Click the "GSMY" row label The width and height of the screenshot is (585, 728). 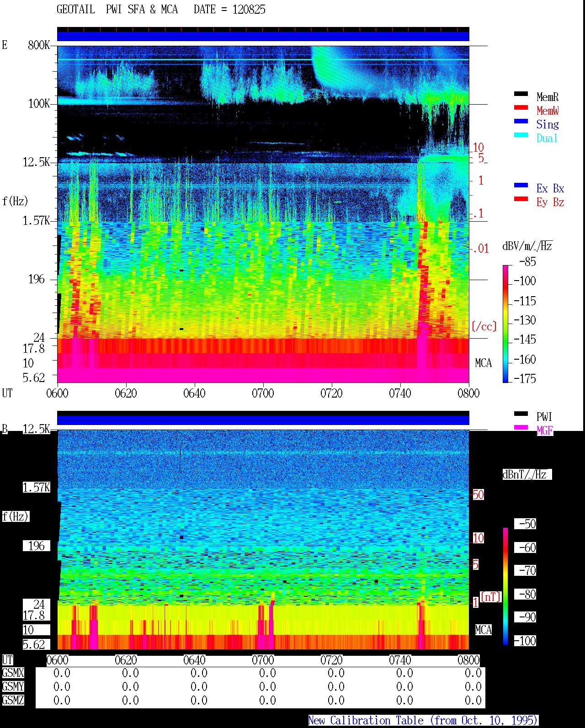pos(13,687)
